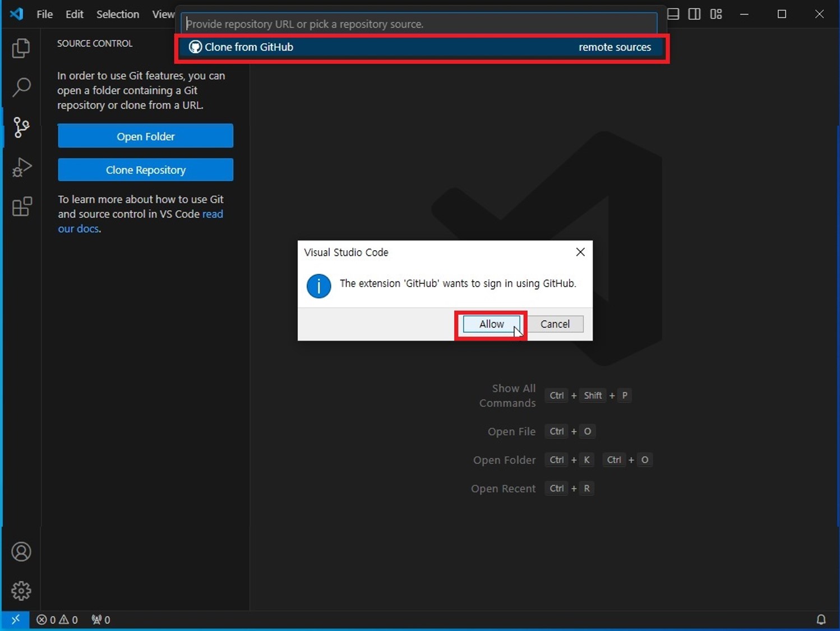840x631 pixels.
Task: Focus the repository URL input field
Action: pyautogui.click(x=419, y=24)
